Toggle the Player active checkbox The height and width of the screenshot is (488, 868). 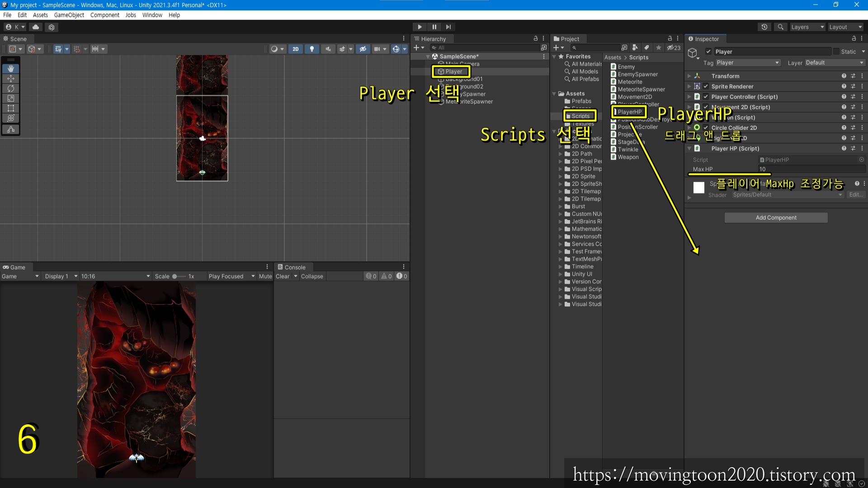(x=708, y=52)
